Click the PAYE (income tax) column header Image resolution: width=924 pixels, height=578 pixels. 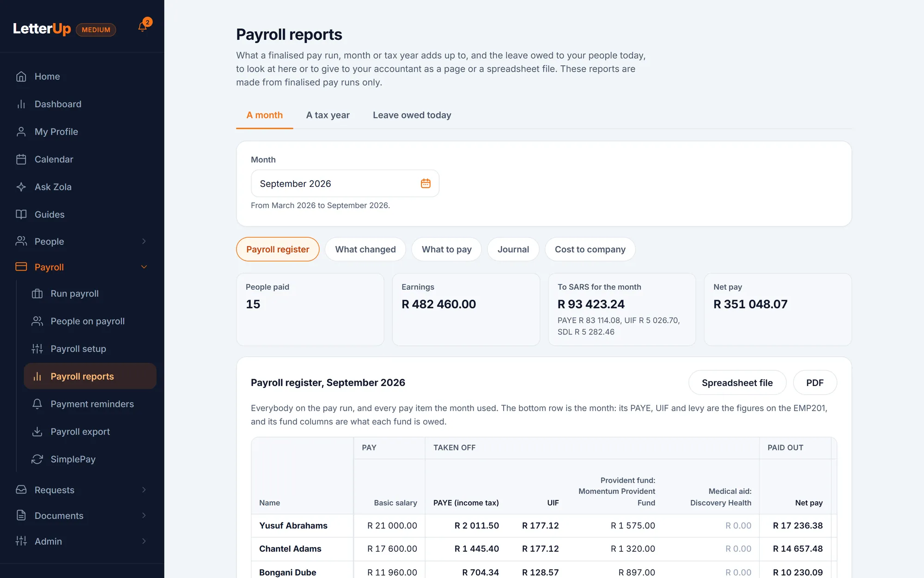click(x=466, y=503)
